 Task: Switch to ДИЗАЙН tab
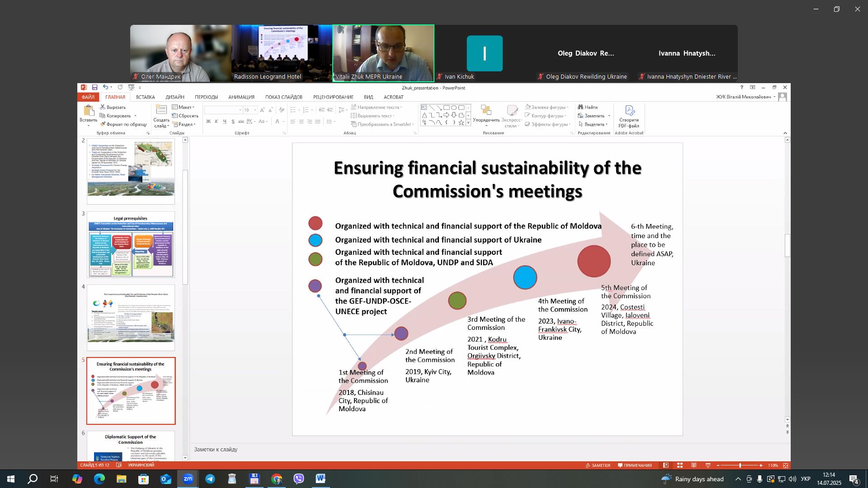pyautogui.click(x=175, y=97)
